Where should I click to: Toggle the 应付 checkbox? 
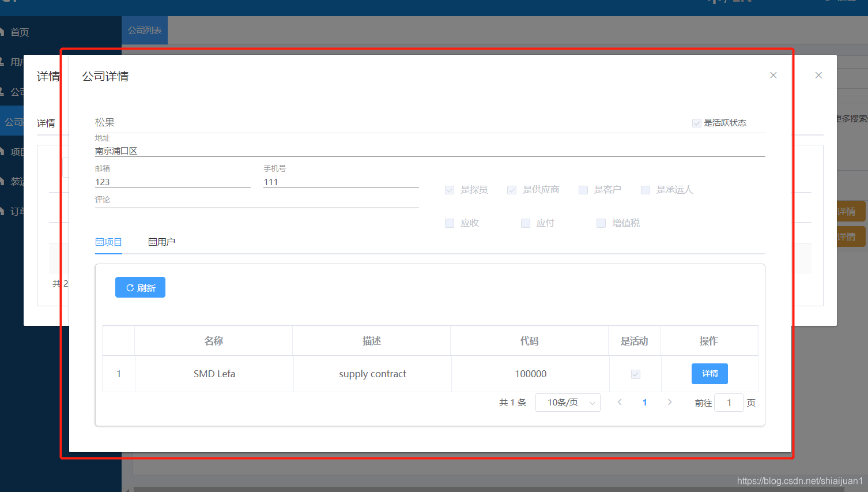coord(526,223)
